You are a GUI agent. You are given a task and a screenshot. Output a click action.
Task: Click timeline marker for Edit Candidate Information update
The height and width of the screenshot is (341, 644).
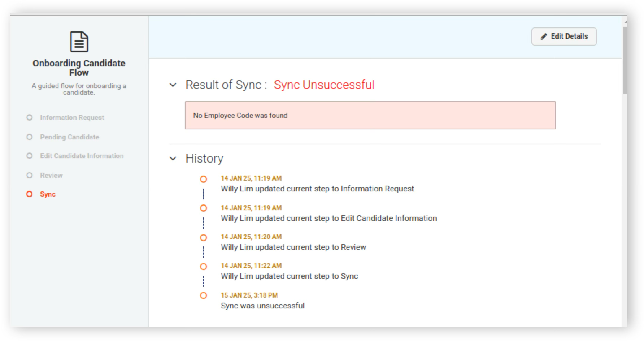204,208
